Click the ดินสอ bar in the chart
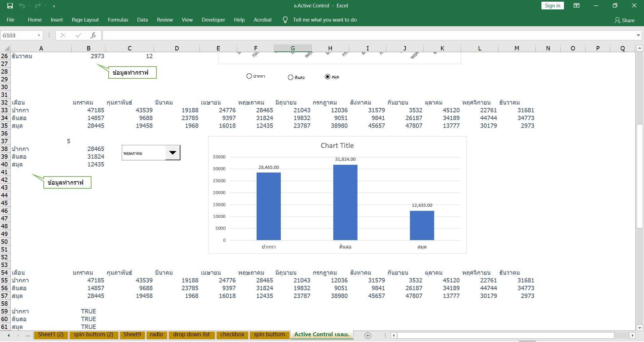 (345, 202)
